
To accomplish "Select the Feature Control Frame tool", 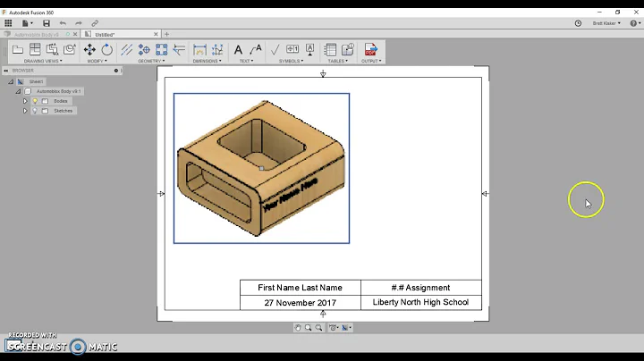I will [x=292, y=49].
